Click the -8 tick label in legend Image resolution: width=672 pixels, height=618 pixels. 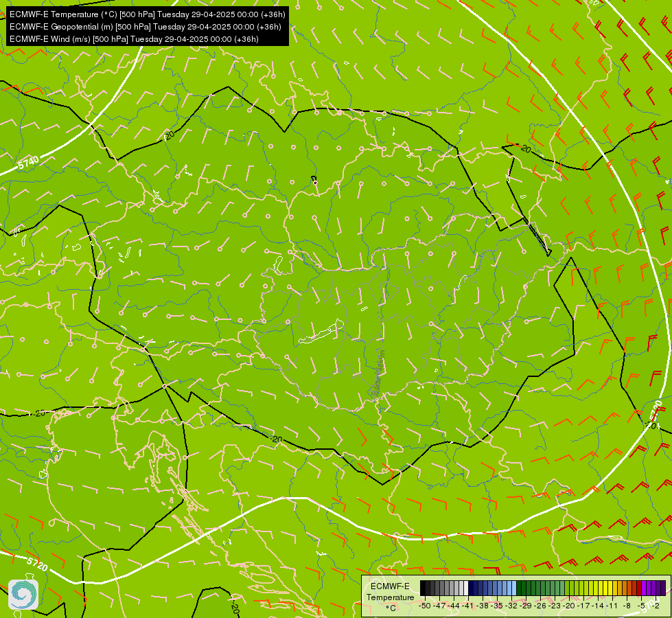(627, 606)
